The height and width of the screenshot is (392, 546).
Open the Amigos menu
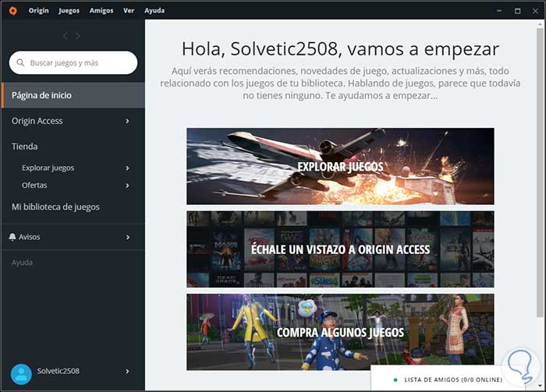click(x=101, y=10)
